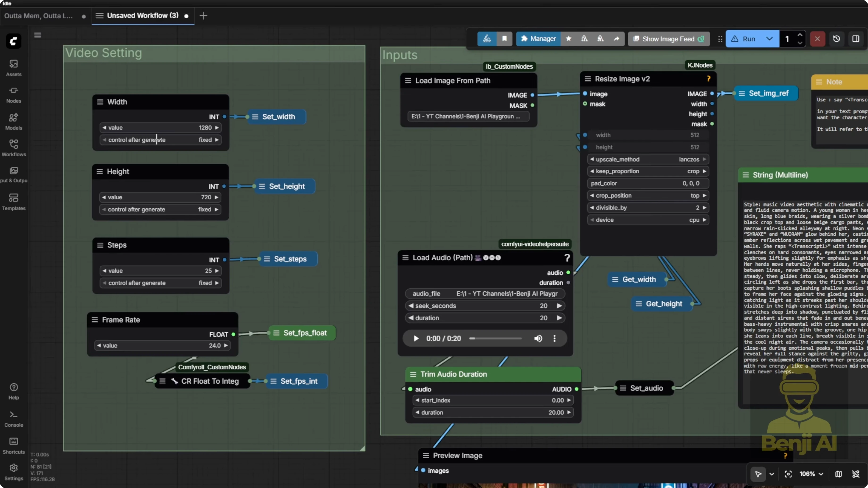The image size is (868, 488).
Task: Open the Models sidebar panel
Action: (13, 121)
